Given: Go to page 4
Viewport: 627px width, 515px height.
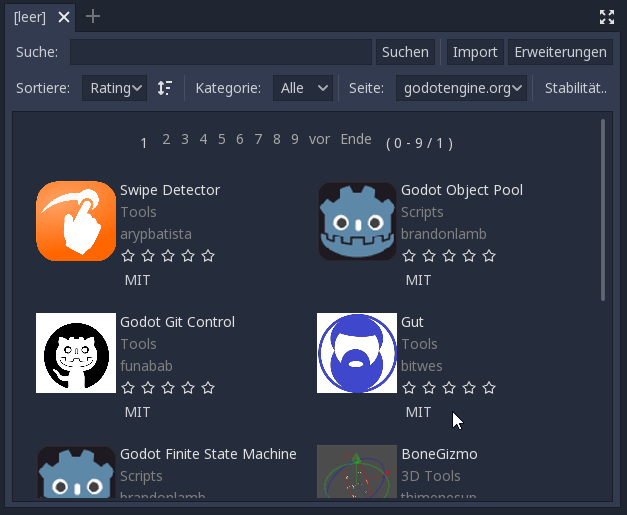Looking at the screenshot, I should click(x=204, y=139).
